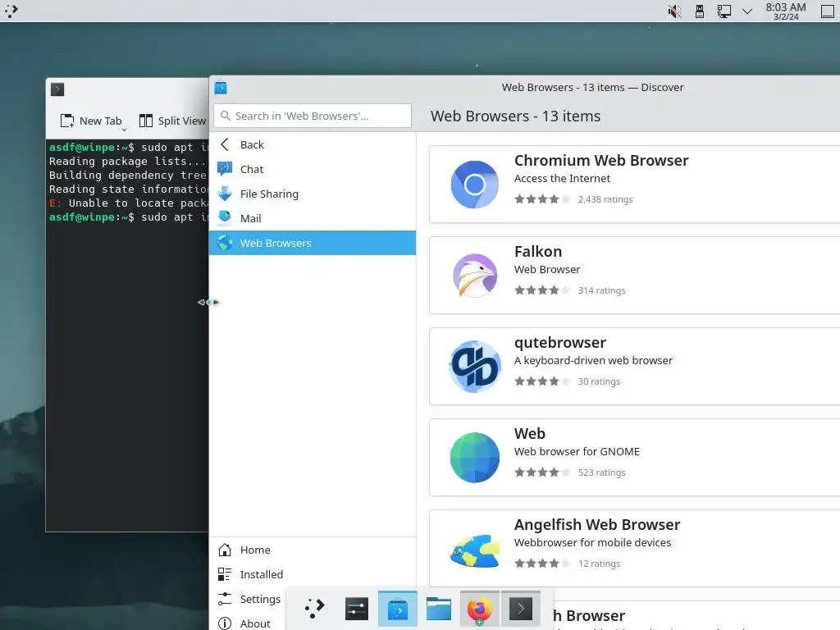Open the qutebrowser listing
840x630 pixels.
(x=634, y=367)
